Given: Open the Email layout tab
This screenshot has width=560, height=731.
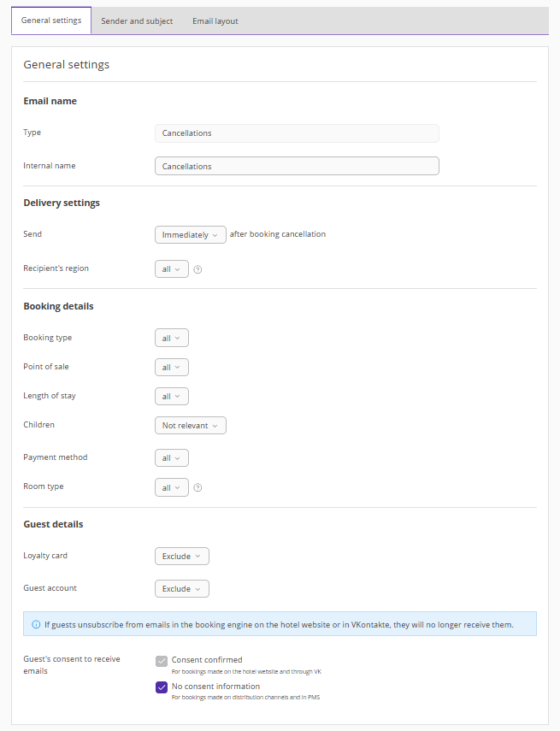Looking at the screenshot, I should 215,21.
